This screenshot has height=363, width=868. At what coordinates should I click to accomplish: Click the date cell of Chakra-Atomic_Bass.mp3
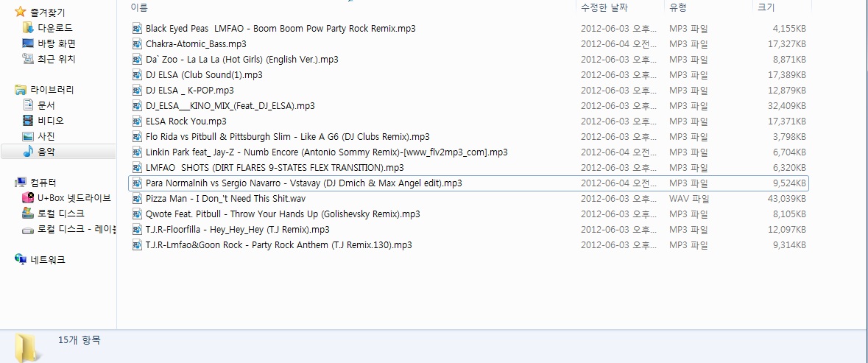point(619,43)
